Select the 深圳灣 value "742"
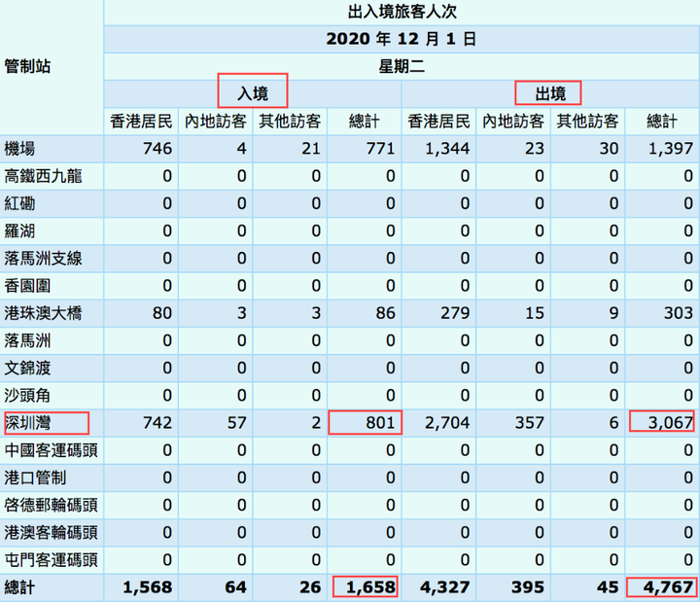 (157, 423)
